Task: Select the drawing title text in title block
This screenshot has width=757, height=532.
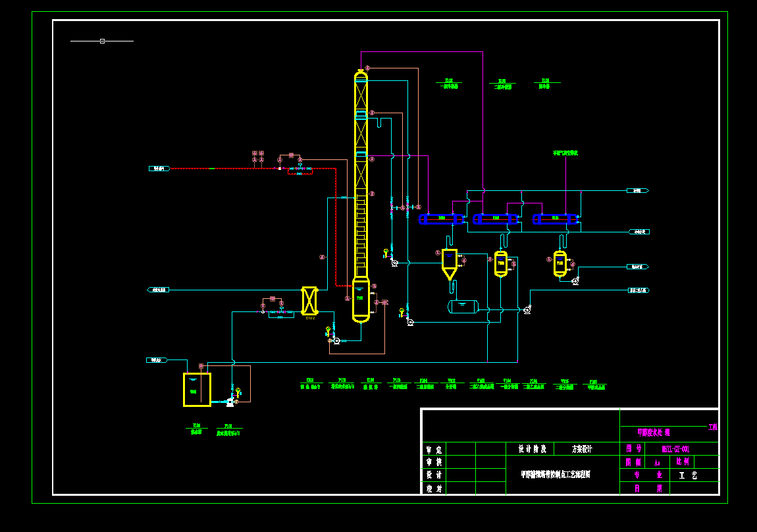Action: click(x=556, y=475)
